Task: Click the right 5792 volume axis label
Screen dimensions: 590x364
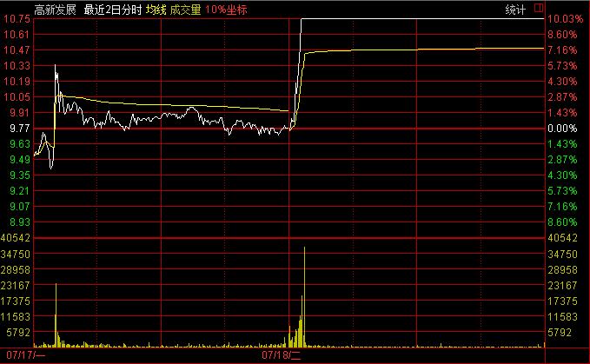Action: 559,333
